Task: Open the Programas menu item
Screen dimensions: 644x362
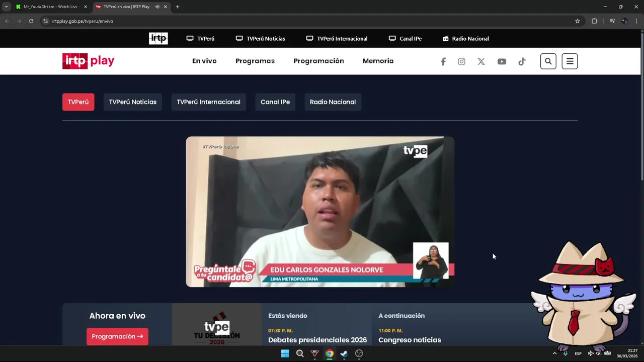Action: [x=255, y=61]
